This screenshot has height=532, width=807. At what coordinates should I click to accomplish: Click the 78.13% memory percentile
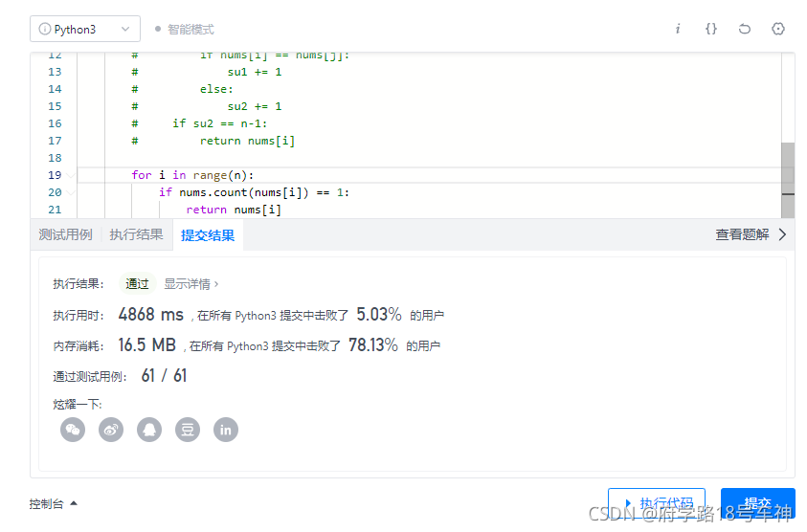[373, 344]
